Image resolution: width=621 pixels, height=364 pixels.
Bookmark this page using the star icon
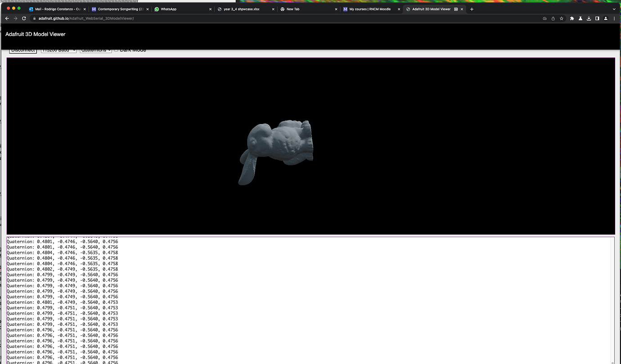pyautogui.click(x=561, y=18)
